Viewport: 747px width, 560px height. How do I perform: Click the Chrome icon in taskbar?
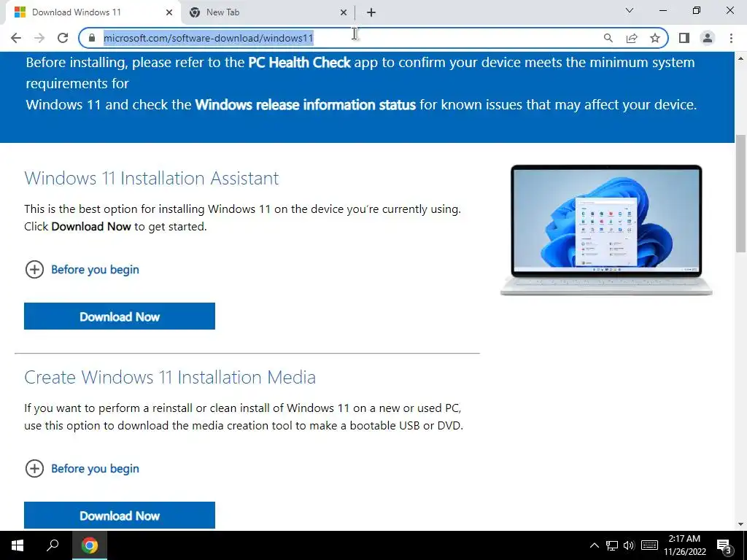click(x=89, y=545)
